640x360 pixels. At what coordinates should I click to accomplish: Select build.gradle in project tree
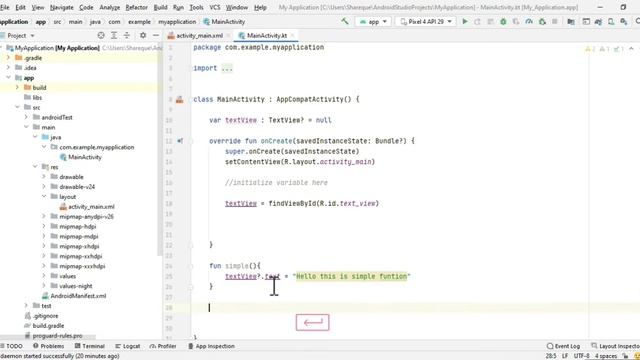coord(44,326)
